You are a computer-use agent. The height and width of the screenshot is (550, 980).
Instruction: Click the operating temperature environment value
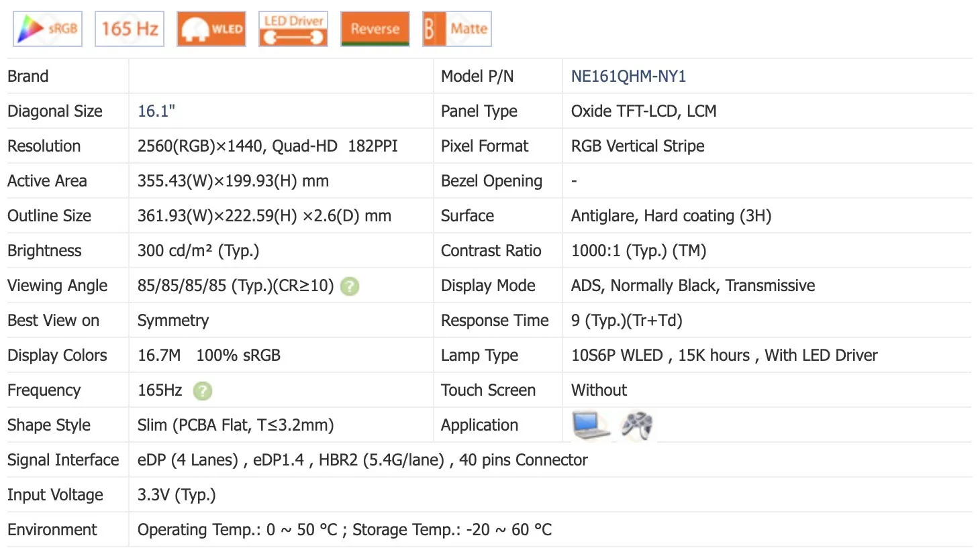coord(344,530)
